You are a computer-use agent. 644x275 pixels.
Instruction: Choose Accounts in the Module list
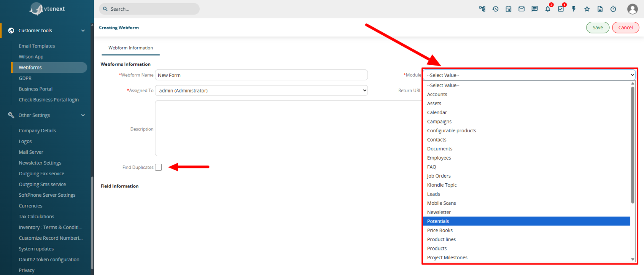click(x=527, y=94)
